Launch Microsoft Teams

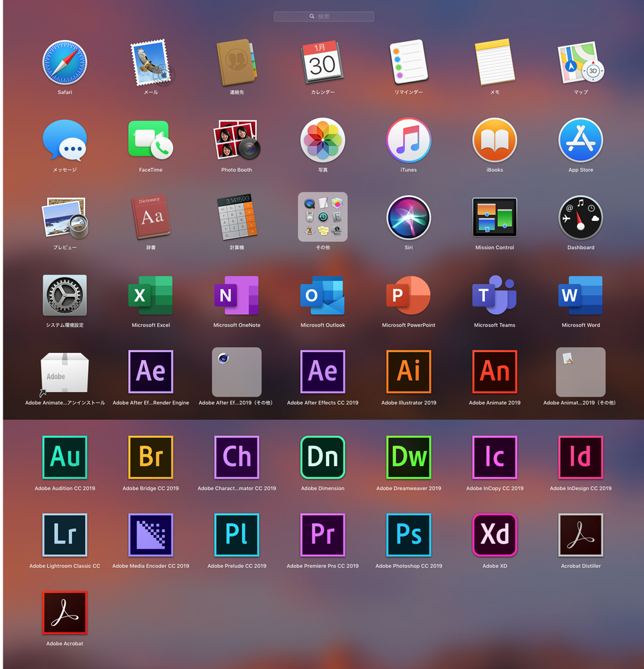[x=495, y=295]
